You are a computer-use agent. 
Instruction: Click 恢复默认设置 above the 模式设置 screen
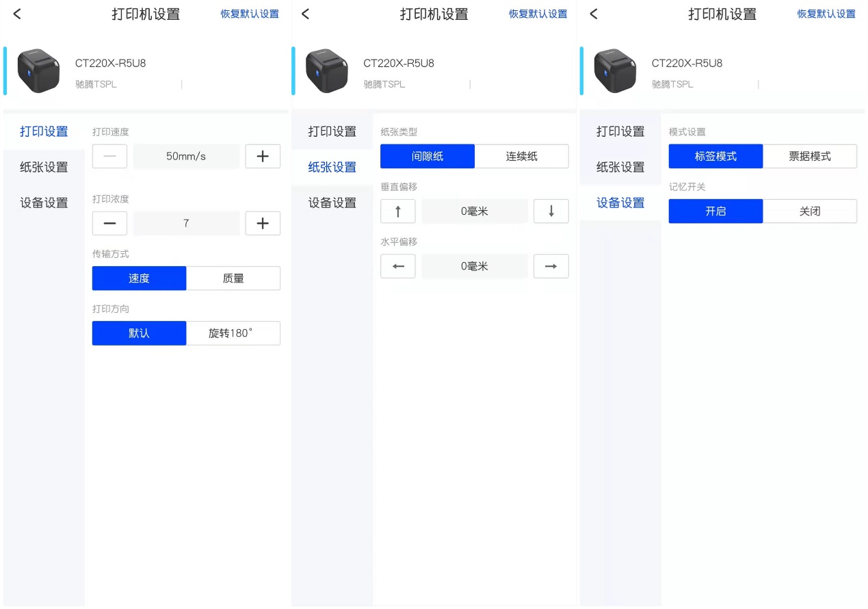click(826, 14)
